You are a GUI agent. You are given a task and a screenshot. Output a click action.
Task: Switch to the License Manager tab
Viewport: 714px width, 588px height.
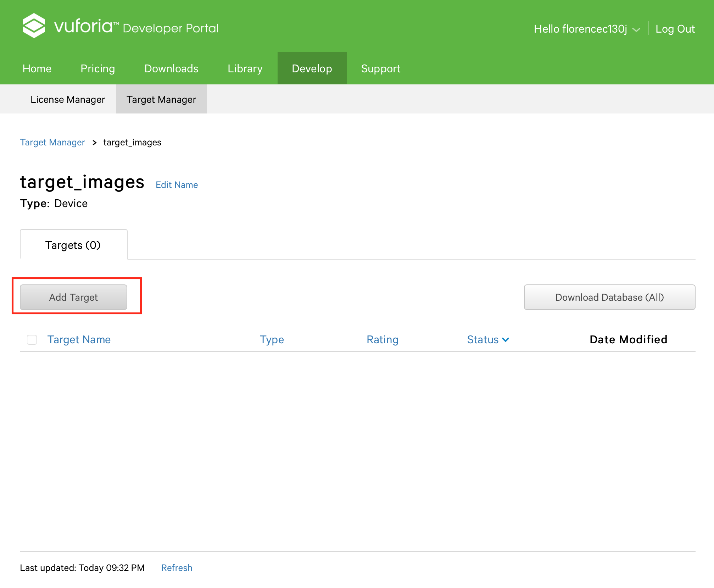[68, 99]
